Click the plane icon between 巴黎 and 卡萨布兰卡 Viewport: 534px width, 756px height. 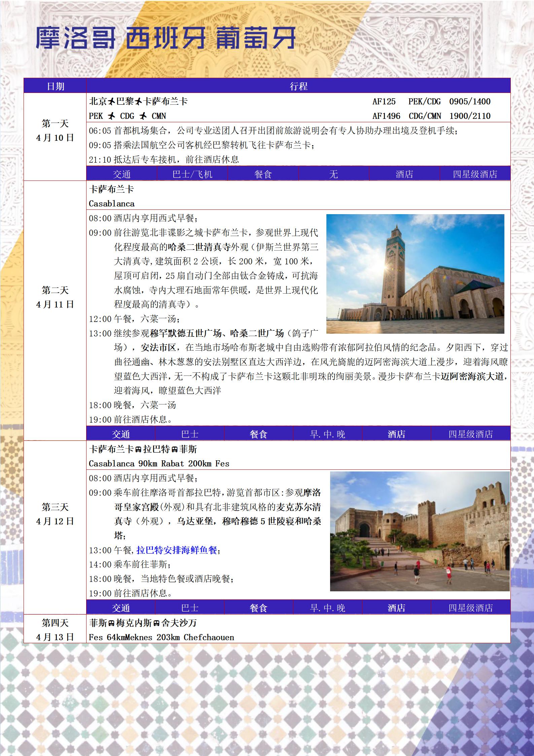point(139,101)
